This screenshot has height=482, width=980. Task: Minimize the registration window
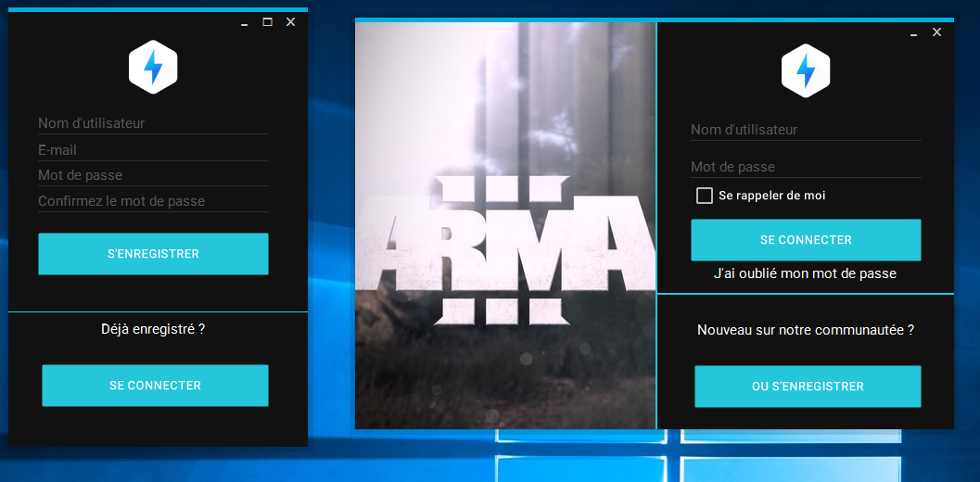pos(245,22)
